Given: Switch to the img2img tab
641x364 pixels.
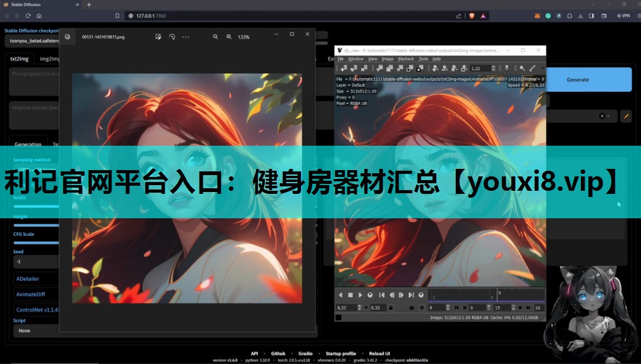Looking at the screenshot, I should click(49, 59).
